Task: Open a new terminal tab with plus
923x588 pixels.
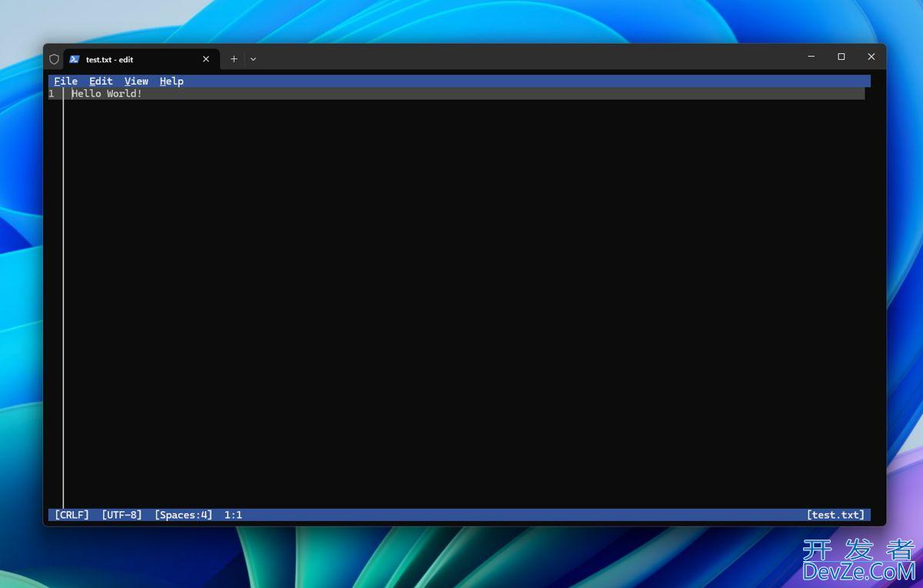Action: 234,59
